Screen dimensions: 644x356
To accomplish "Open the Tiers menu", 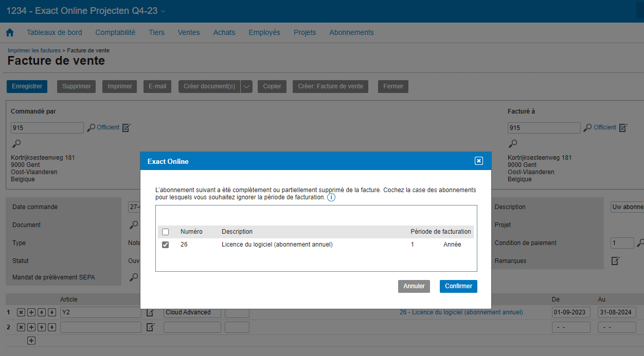I will click(x=157, y=32).
